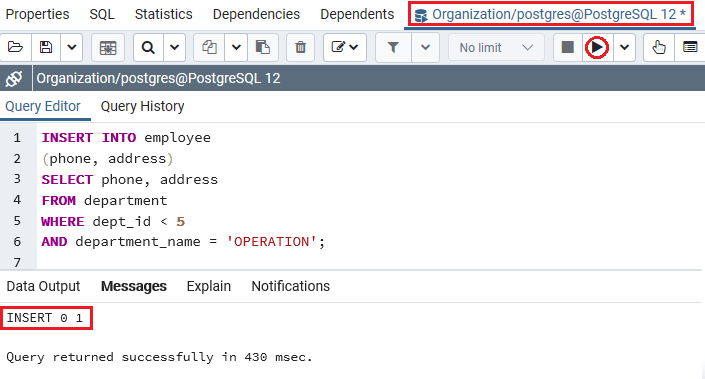Open the edit pencil dropdown button

tap(345, 47)
